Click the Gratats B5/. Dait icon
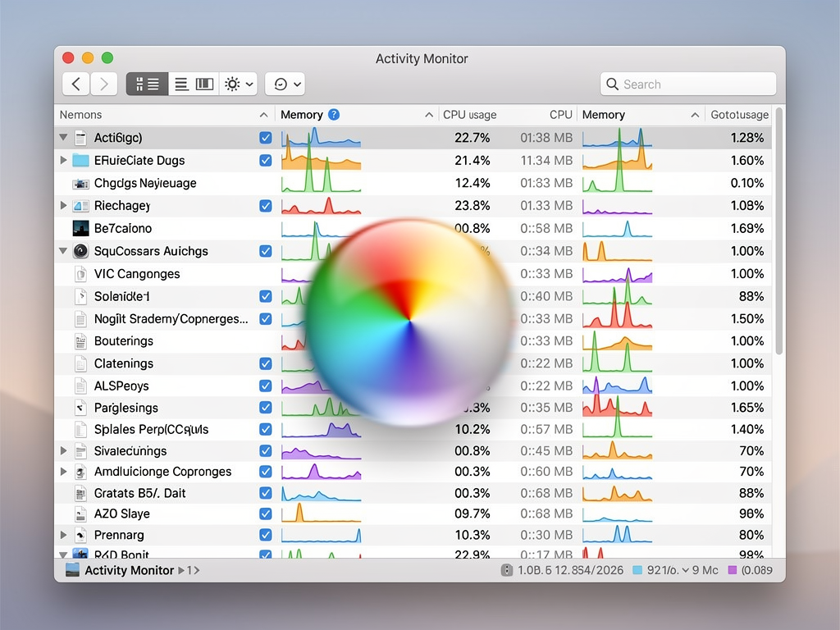Viewport: 840px width, 630px height. tap(80, 493)
